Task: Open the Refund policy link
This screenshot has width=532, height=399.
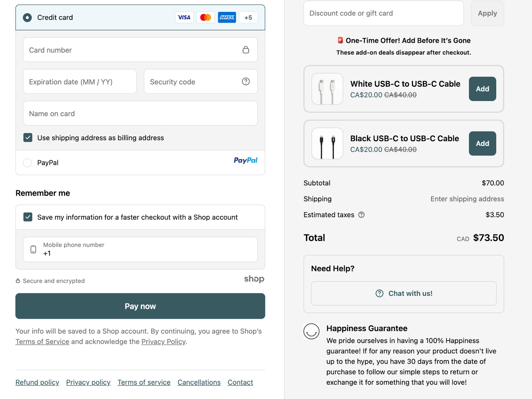Action: (x=37, y=382)
